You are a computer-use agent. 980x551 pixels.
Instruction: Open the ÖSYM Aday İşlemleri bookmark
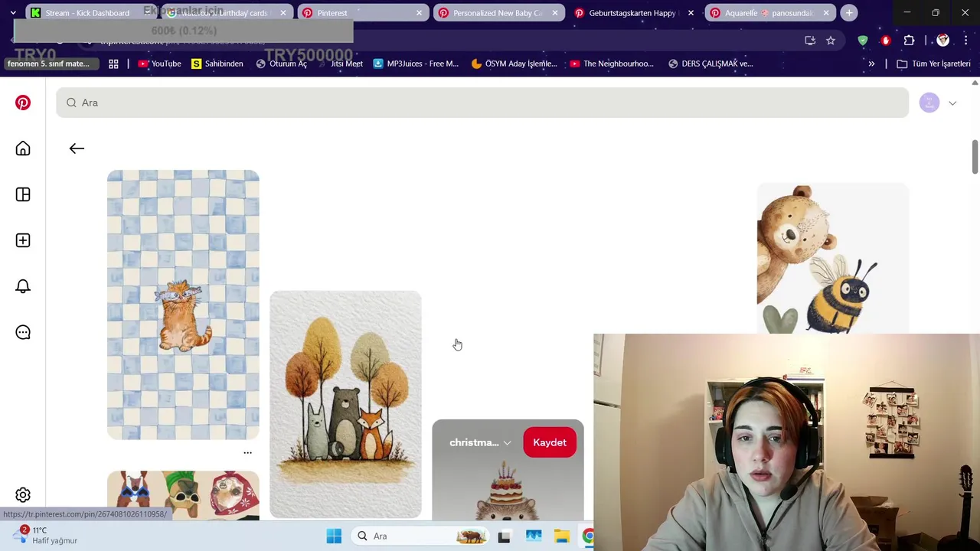pyautogui.click(x=514, y=64)
